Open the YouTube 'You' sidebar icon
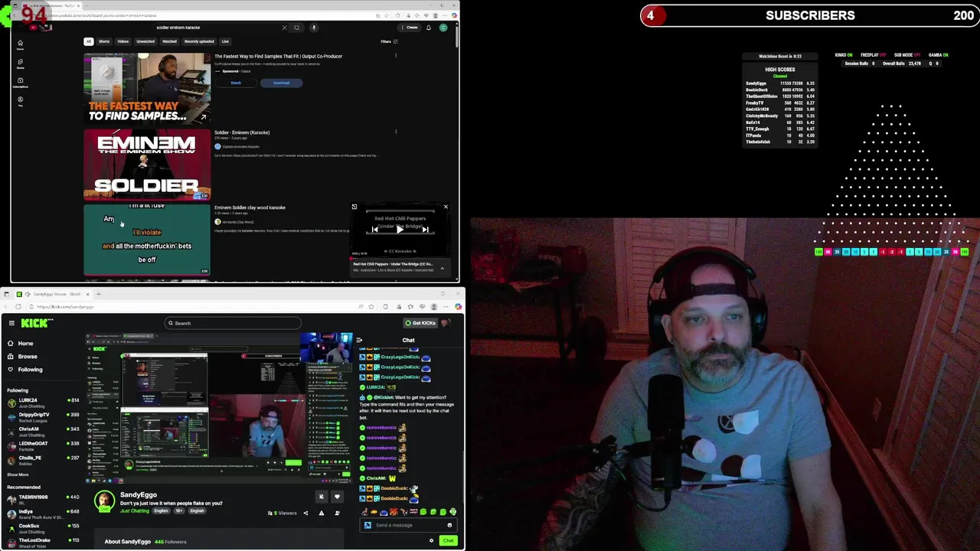 [21, 100]
